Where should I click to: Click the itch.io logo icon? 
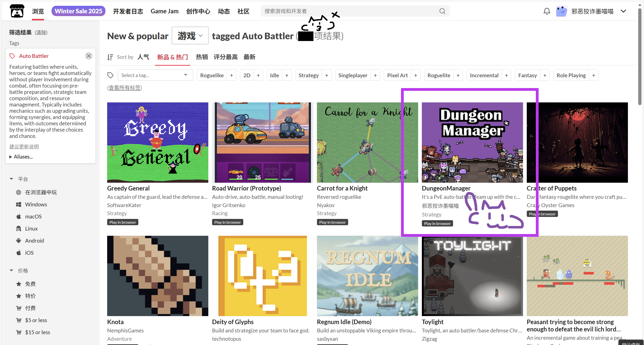tap(17, 11)
